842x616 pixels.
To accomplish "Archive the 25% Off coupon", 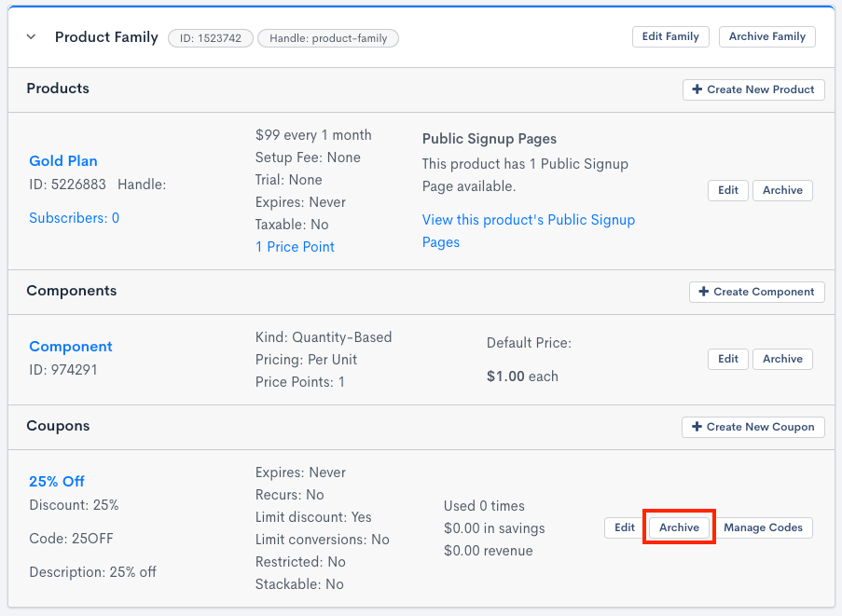I will [679, 527].
